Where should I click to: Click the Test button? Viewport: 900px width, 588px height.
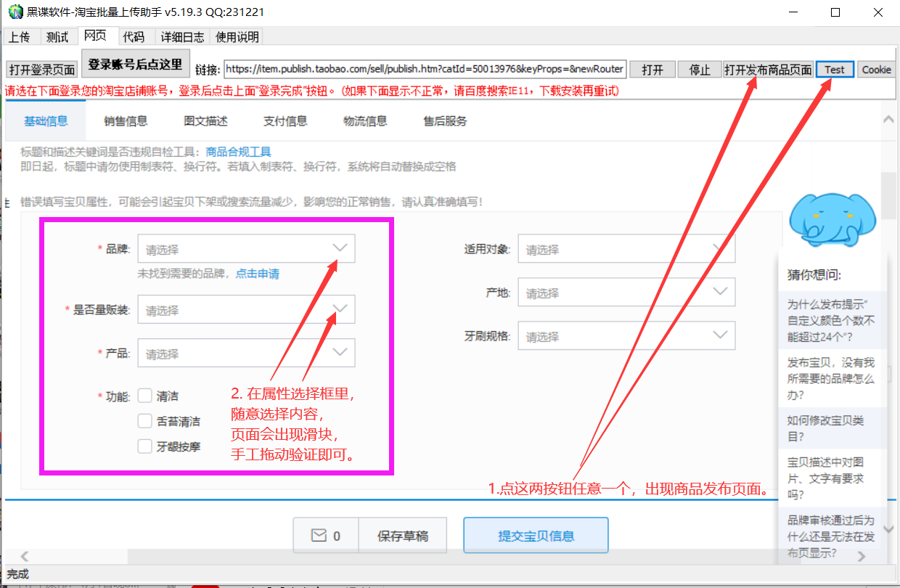[x=835, y=70]
